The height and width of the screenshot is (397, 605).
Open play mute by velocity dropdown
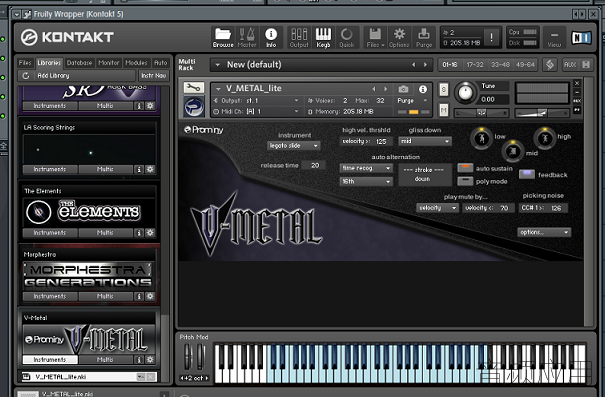point(437,208)
